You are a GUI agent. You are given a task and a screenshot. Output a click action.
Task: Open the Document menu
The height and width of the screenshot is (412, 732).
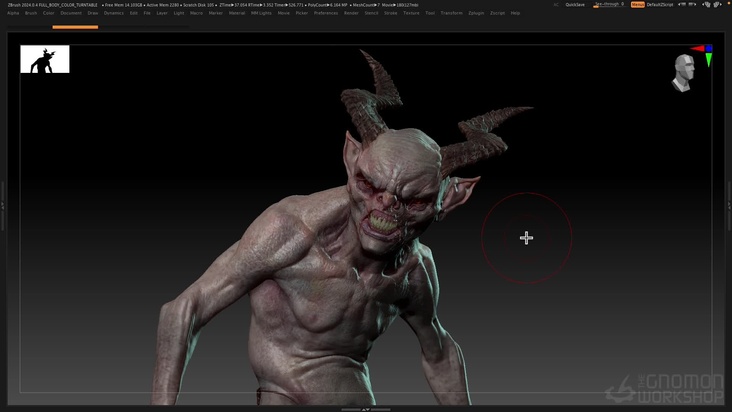[x=71, y=13]
